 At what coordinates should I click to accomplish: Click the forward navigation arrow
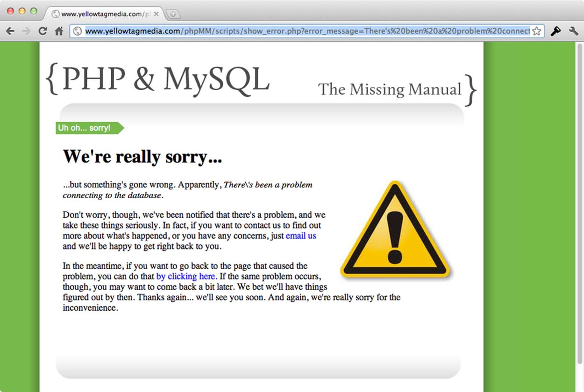coord(27,31)
